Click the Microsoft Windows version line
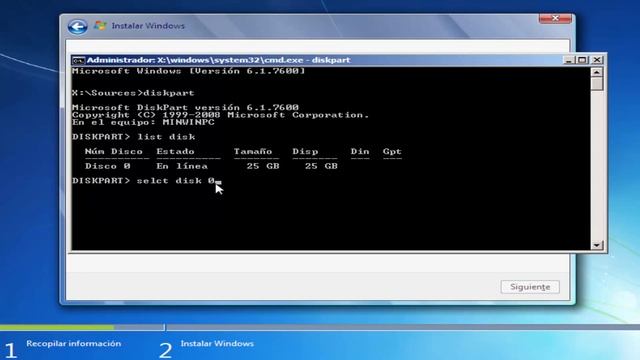The image size is (640, 360). (189, 71)
